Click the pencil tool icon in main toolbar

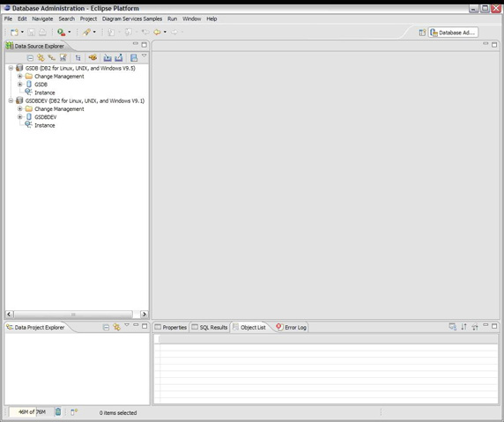click(x=86, y=32)
